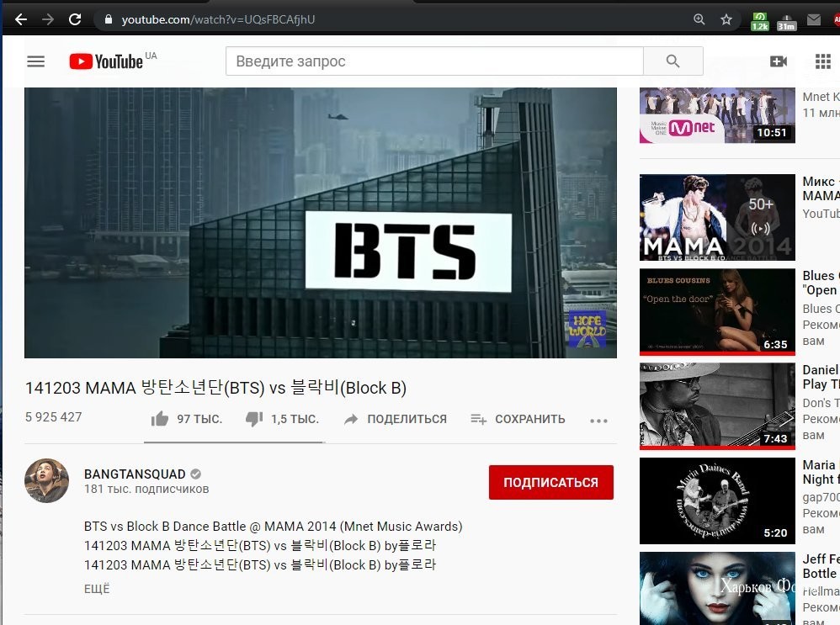840x625 pixels.
Task: Open the YouTube apps grid
Action: (823, 61)
